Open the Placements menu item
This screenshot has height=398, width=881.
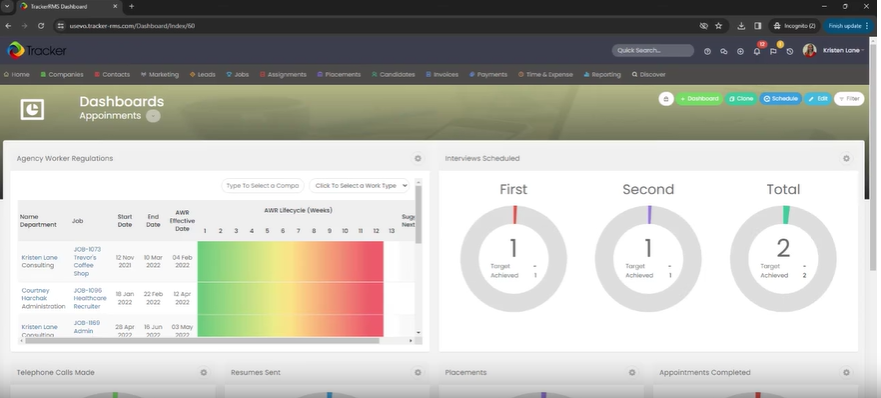point(339,74)
